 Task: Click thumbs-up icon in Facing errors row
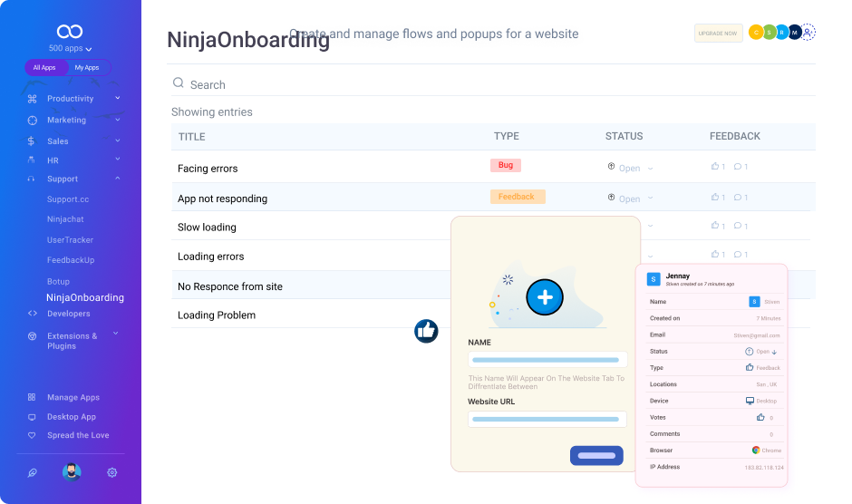pyautogui.click(x=715, y=167)
